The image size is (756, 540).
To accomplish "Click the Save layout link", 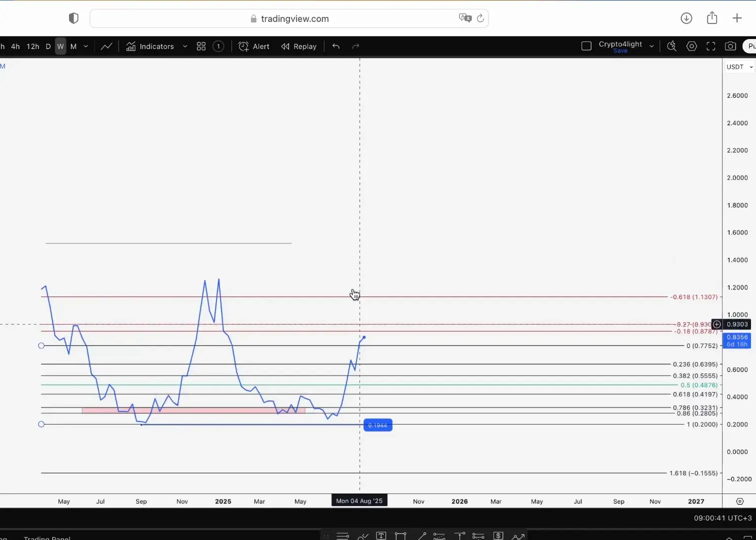I will pyautogui.click(x=620, y=51).
